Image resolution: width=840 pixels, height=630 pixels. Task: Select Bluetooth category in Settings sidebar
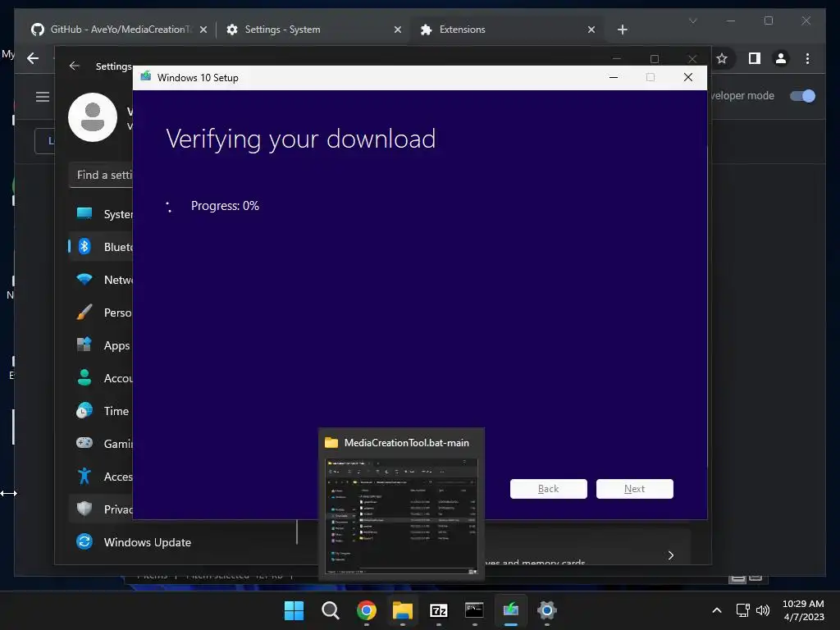[101, 247]
